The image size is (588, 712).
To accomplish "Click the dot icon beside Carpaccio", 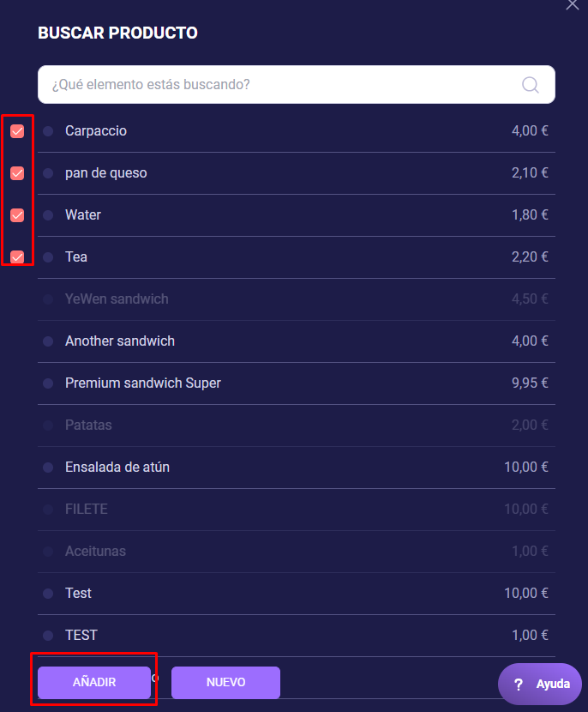I will [x=48, y=131].
